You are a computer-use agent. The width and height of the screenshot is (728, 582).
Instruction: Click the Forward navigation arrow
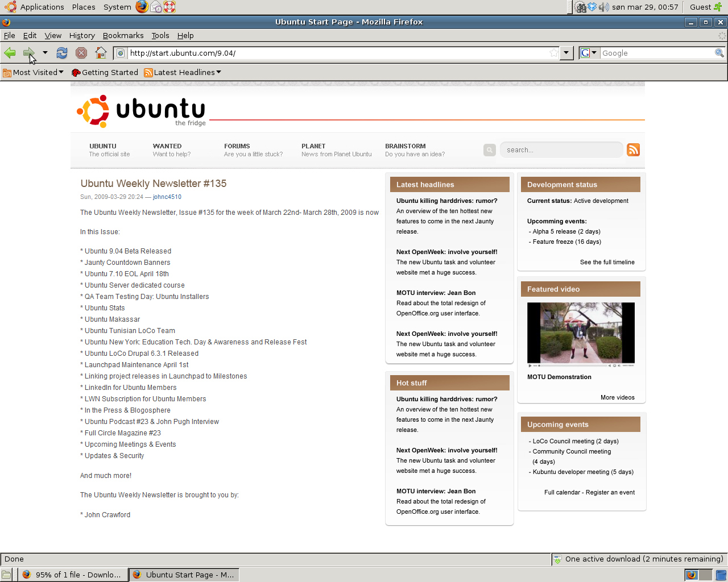(x=28, y=53)
